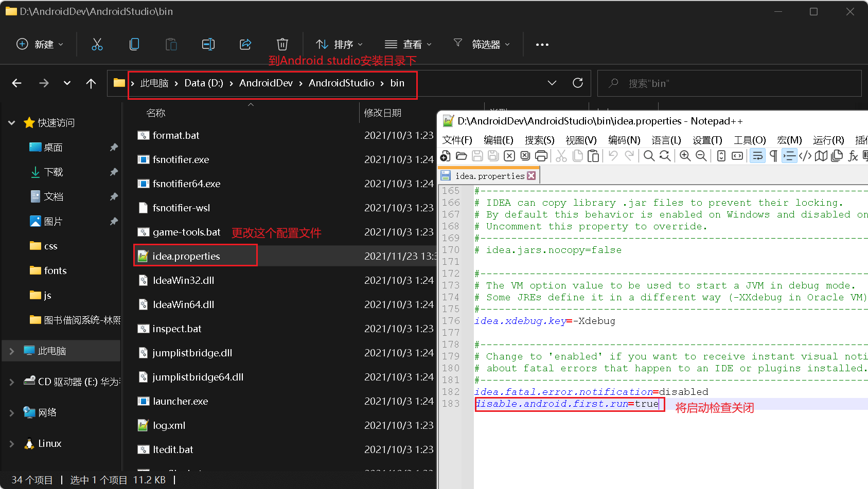868x489 pixels.
Task: Click the Notepad++ Cut icon
Action: click(561, 156)
